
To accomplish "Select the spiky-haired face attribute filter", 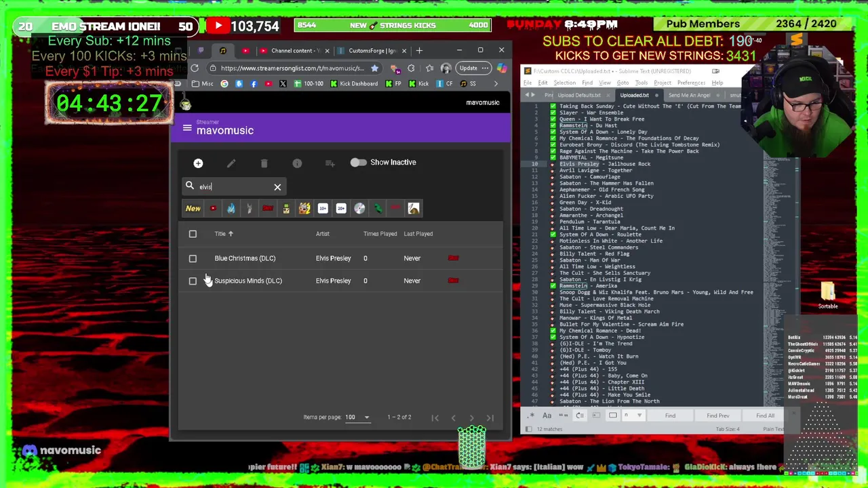I will 304,208.
